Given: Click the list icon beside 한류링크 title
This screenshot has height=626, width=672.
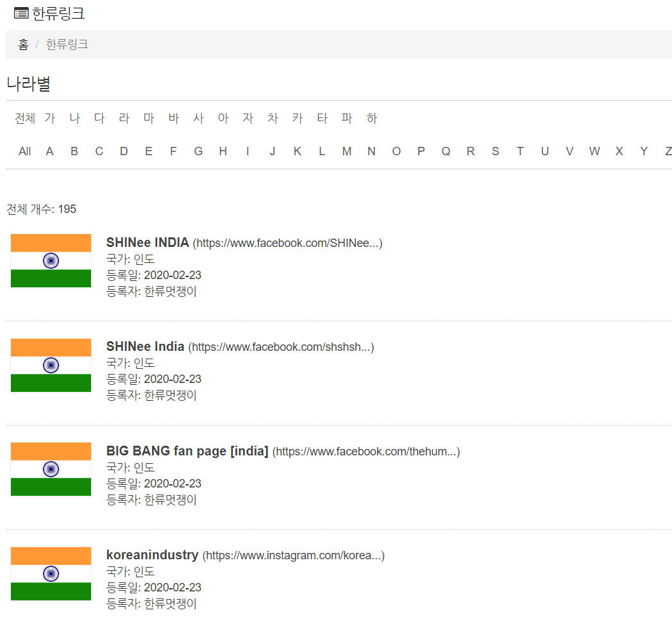Looking at the screenshot, I should tap(21, 13).
